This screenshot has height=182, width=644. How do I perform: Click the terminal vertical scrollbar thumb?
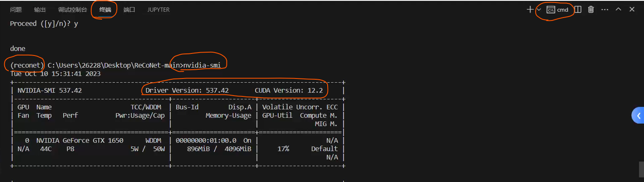[x=641, y=169]
